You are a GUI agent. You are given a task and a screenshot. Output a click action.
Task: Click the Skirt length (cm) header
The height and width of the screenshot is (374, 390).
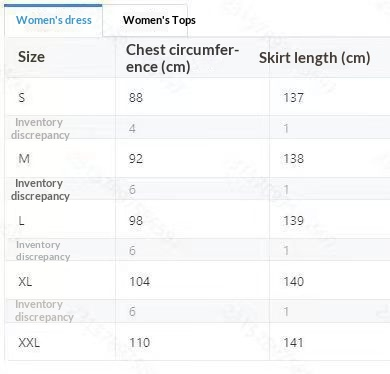click(315, 58)
